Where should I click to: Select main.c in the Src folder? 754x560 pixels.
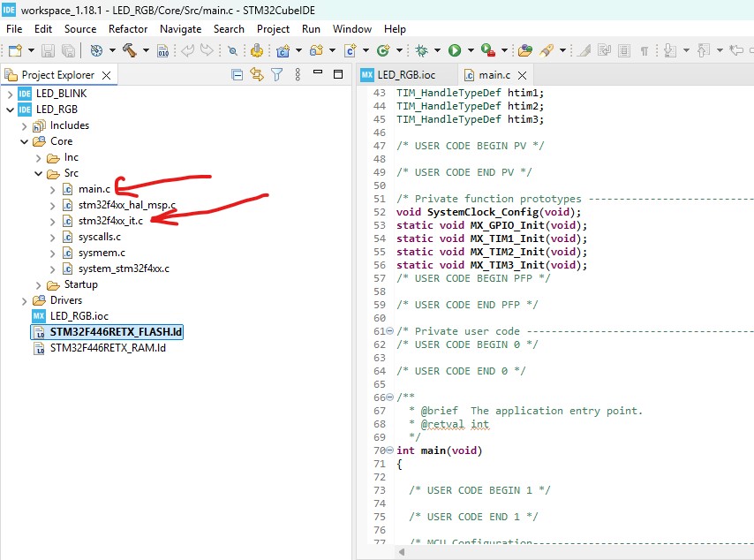click(94, 189)
